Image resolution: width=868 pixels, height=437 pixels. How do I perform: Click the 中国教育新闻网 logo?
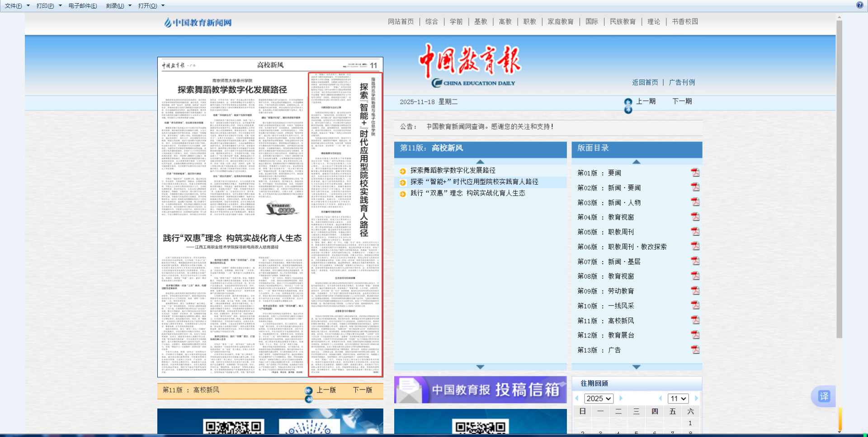point(198,22)
